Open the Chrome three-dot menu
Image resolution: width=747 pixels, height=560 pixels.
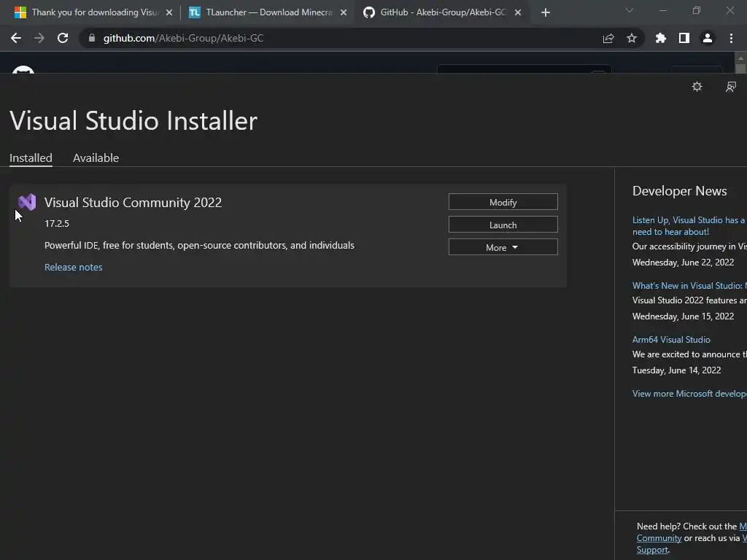point(731,38)
